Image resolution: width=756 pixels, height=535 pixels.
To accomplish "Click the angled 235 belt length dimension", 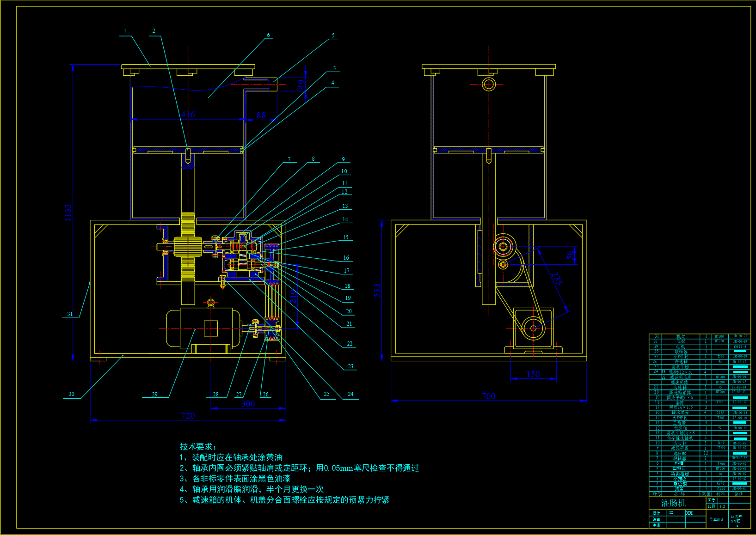I will click(x=557, y=279).
